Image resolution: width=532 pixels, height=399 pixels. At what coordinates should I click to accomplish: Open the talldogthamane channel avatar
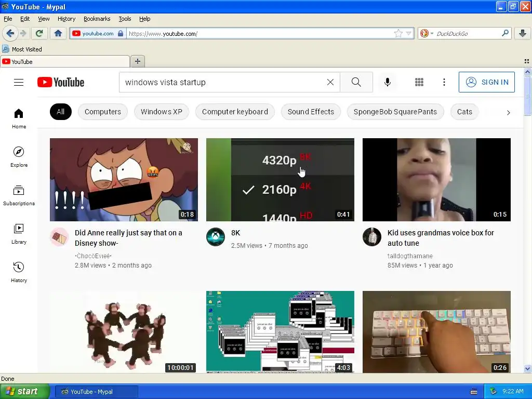372,237
